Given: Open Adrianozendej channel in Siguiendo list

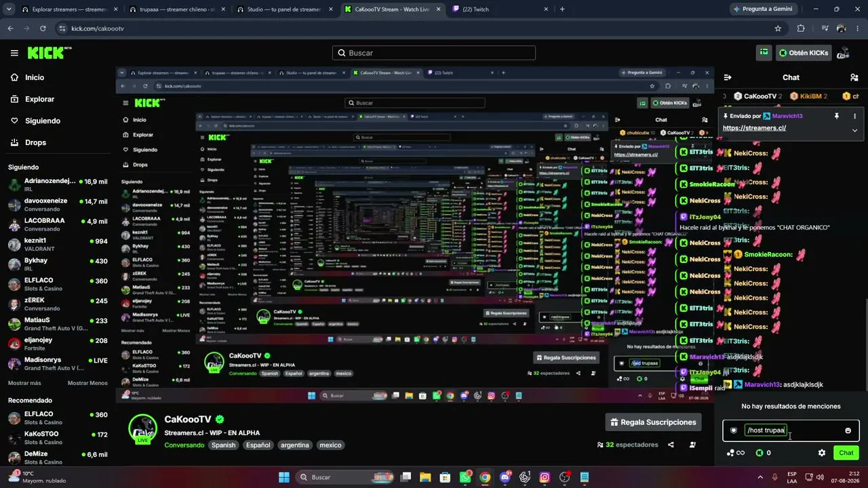Looking at the screenshot, I should 58,185.
